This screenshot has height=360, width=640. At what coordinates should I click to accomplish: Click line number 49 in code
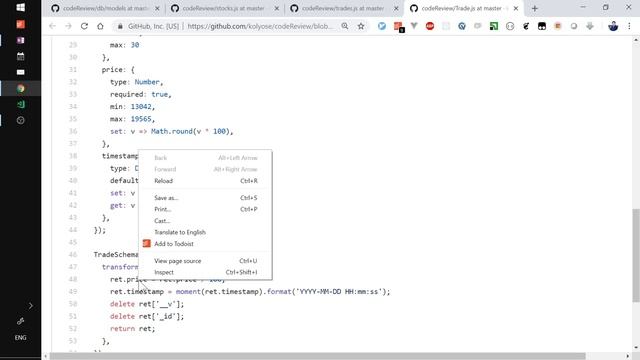73,291
